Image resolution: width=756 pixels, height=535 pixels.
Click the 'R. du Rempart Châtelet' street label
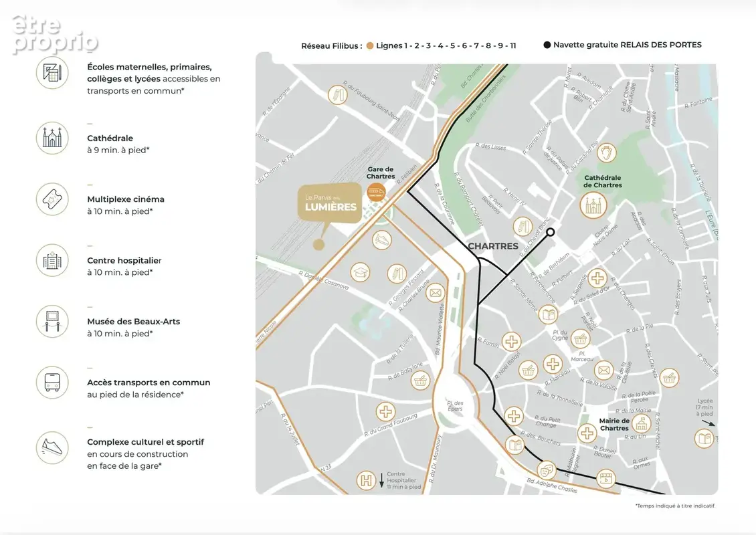pos(468,199)
